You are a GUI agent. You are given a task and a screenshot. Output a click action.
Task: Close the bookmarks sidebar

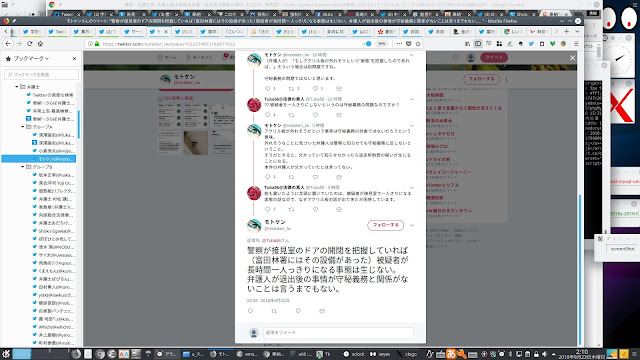coord(74,59)
